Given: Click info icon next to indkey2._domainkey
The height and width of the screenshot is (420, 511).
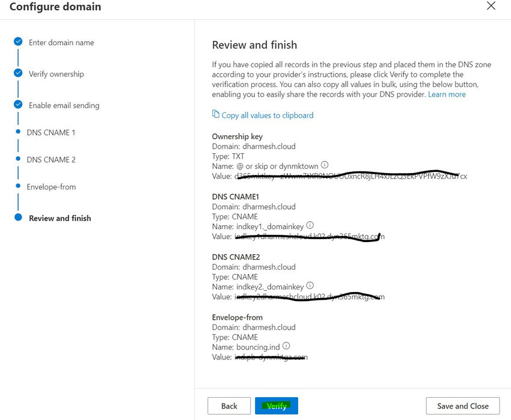Looking at the screenshot, I should [310, 286].
